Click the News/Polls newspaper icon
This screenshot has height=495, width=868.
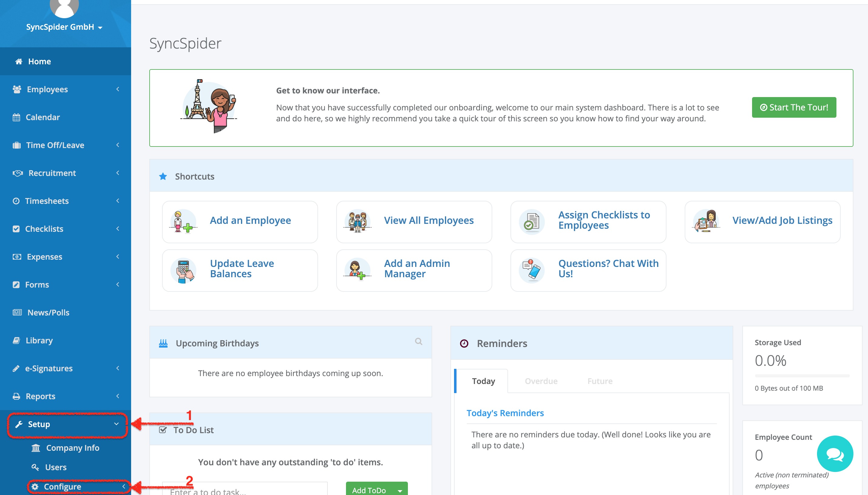click(17, 312)
